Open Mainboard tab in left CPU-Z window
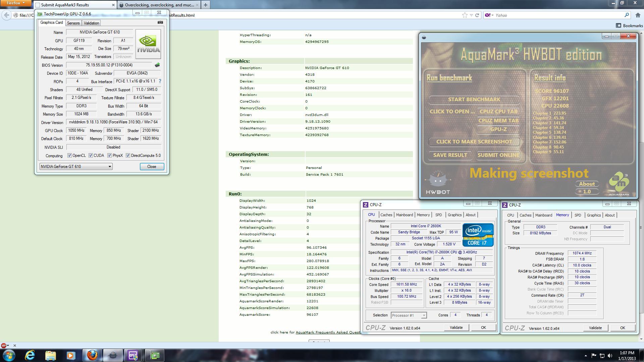 (x=404, y=215)
